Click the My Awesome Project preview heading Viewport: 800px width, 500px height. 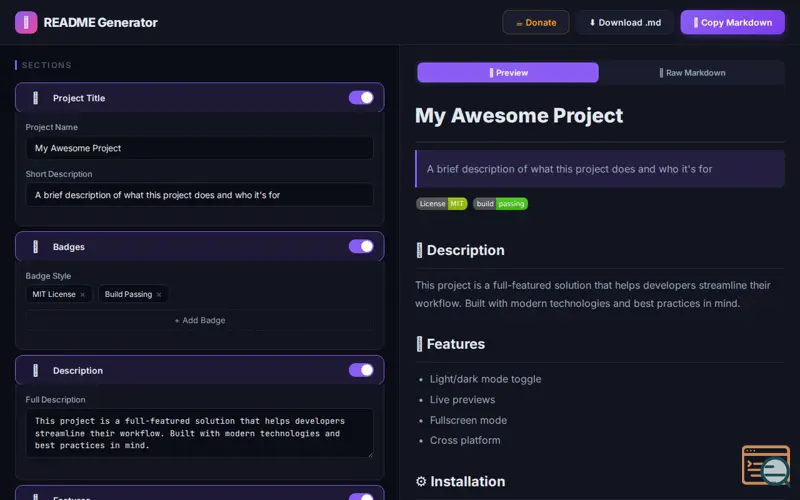[519, 115]
